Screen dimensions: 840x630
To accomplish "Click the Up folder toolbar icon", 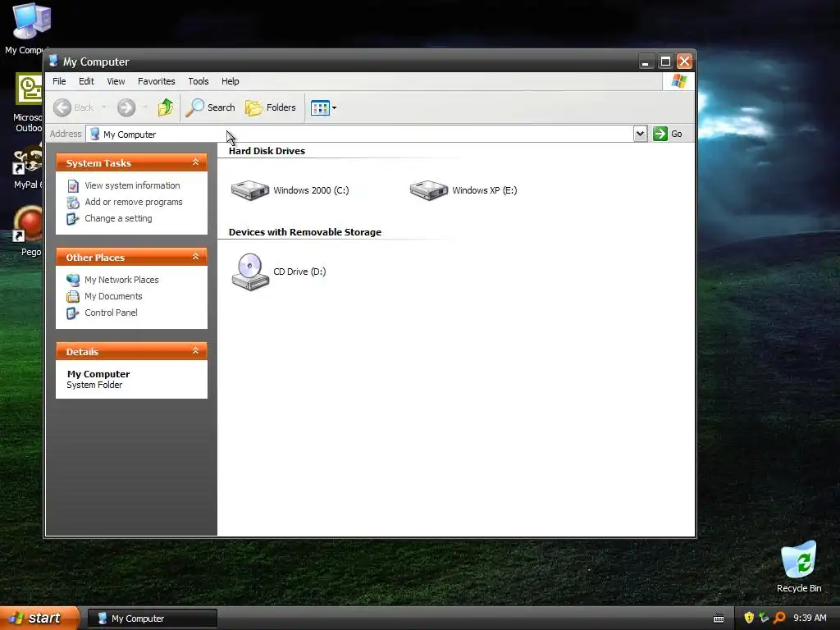I will (166, 107).
